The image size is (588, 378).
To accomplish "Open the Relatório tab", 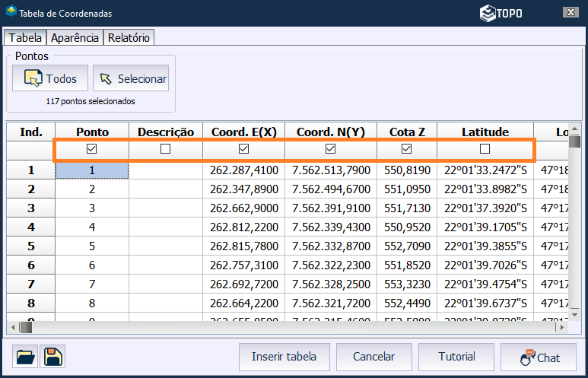I will point(129,37).
